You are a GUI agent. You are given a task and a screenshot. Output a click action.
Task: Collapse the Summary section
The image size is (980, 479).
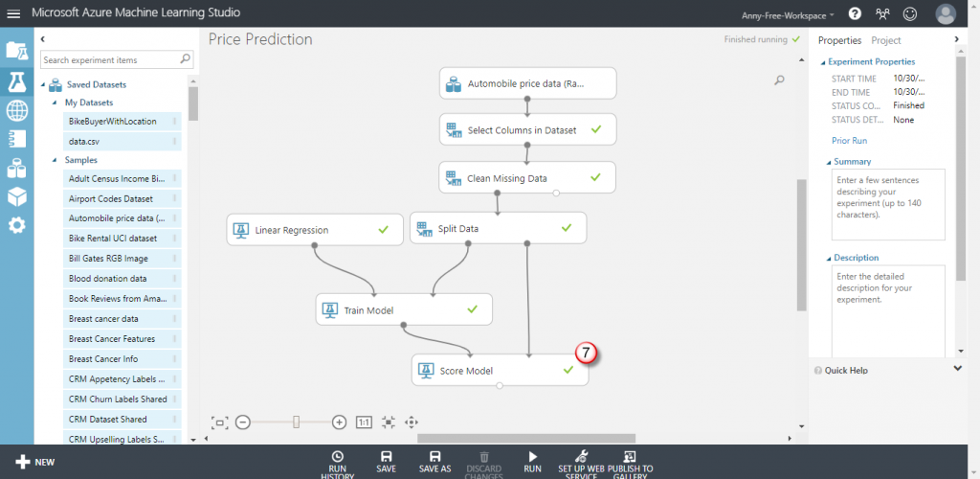pos(828,162)
